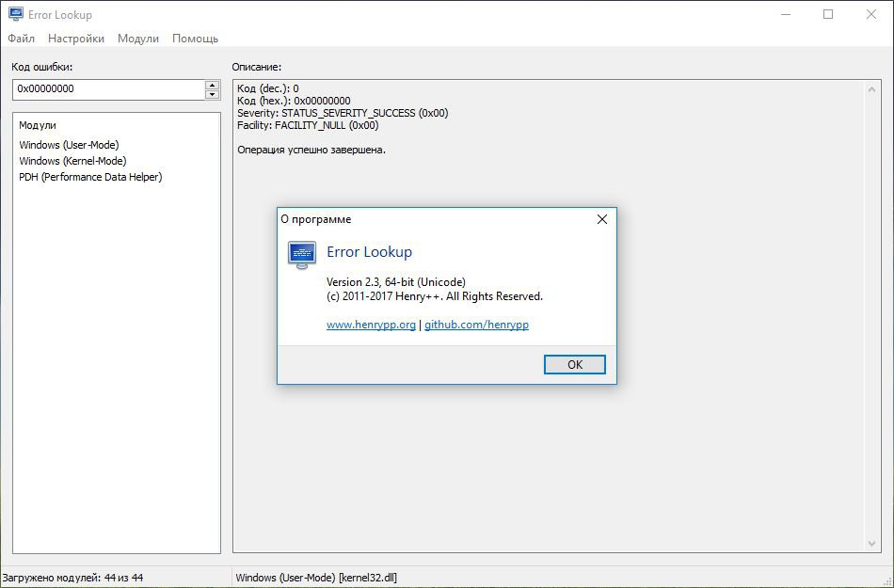Maximize the Error Lookup main window
Screen dimensions: 894x588
click(828, 14)
